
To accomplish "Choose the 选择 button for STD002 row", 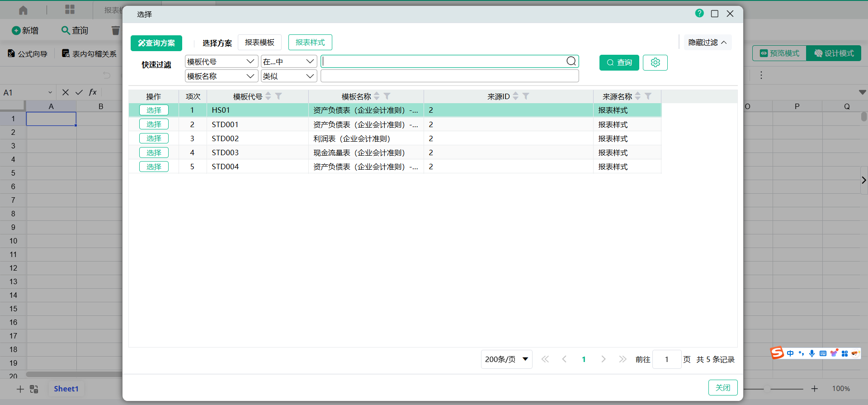I will [x=154, y=138].
